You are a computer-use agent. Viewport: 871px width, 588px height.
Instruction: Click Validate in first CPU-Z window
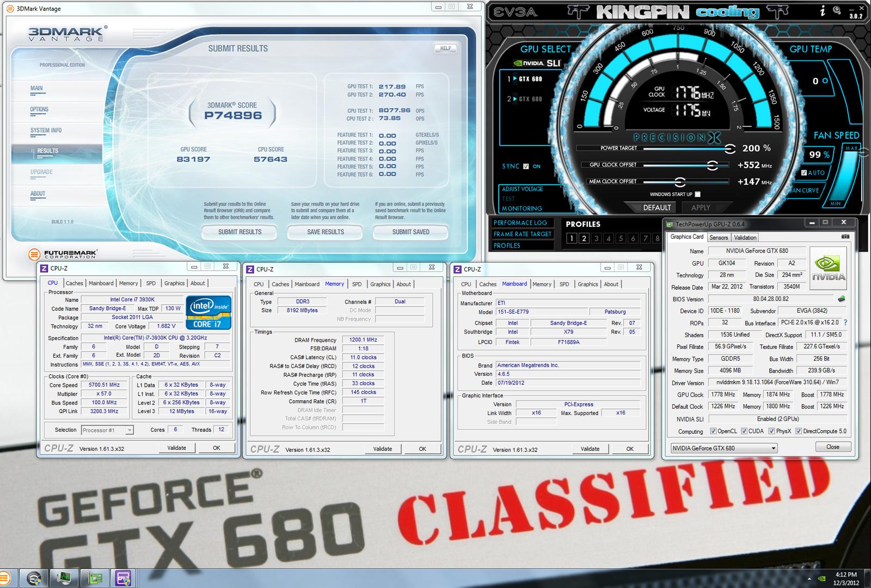pos(177,448)
